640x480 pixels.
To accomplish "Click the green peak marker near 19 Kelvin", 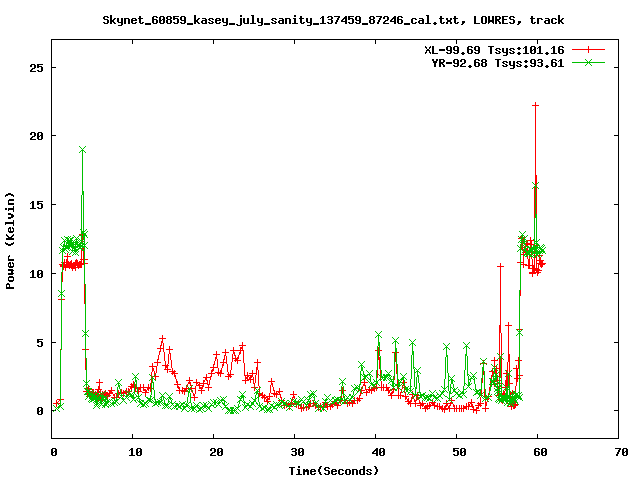I will (x=82, y=150).
